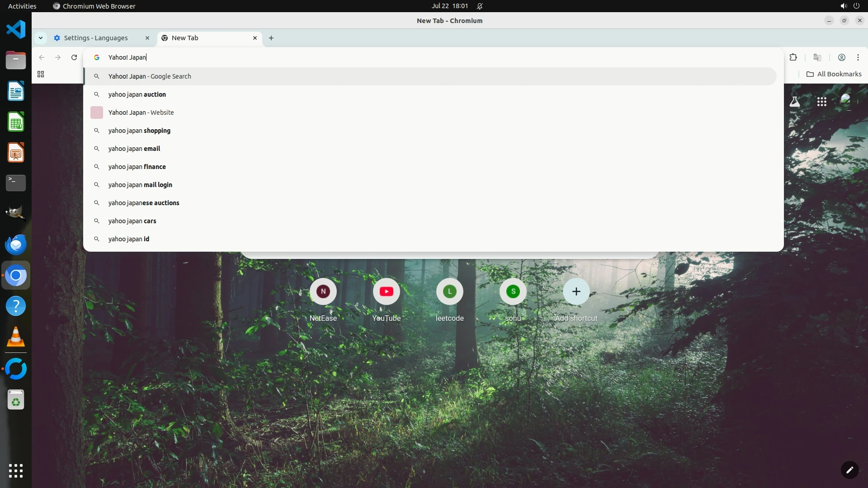Expand the tab search dropdown arrow
Image resolution: width=868 pixels, height=488 pixels.
[x=41, y=38]
